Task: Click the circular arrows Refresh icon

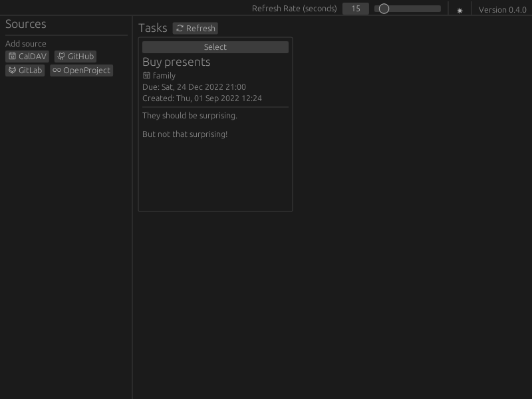Action: coord(180,28)
